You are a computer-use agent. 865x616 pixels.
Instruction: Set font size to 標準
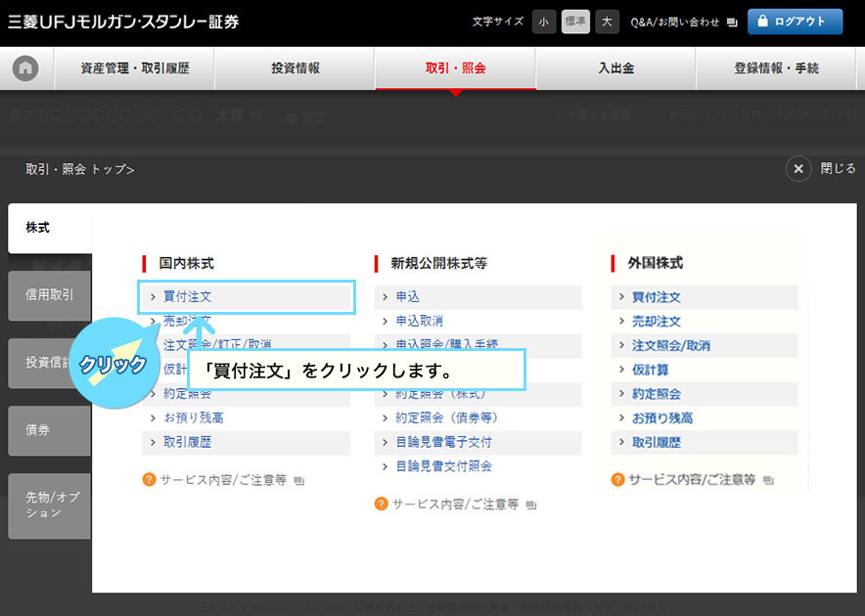pyautogui.click(x=575, y=22)
